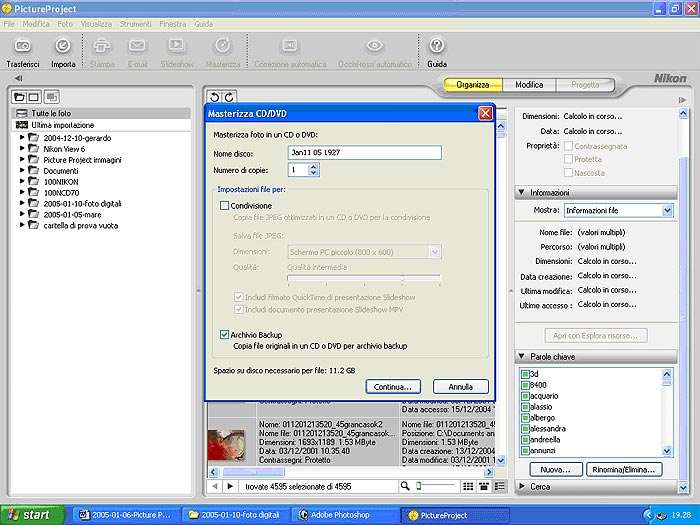Toggle Includi documento presentazione Slideshow MPV checkbox
This screenshot has width=700, height=525.
point(238,309)
